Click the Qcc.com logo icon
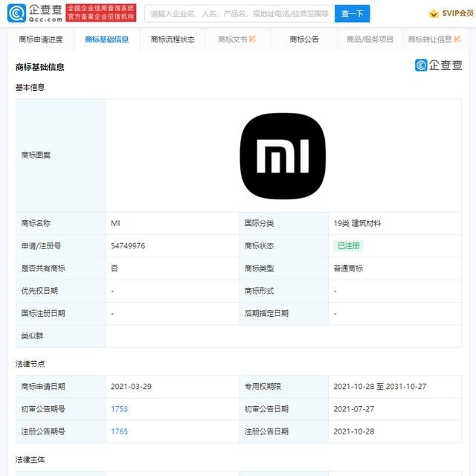The height and width of the screenshot is (476, 476). coord(16,13)
